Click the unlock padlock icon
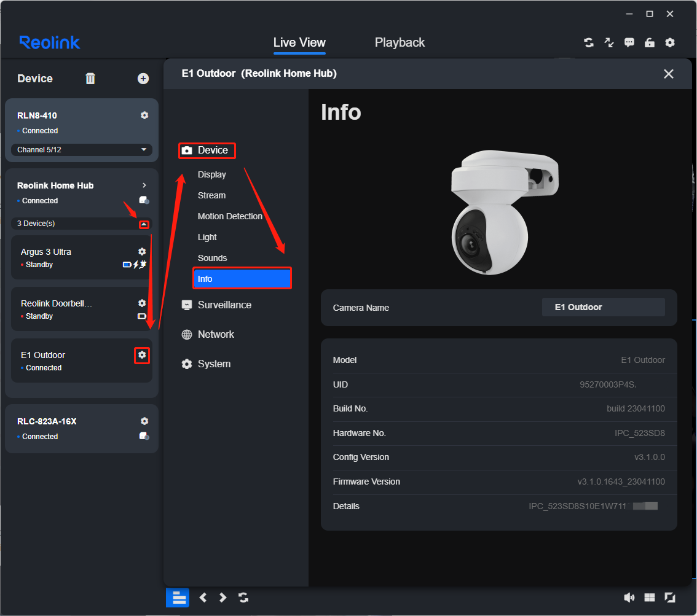 [x=650, y=42]
